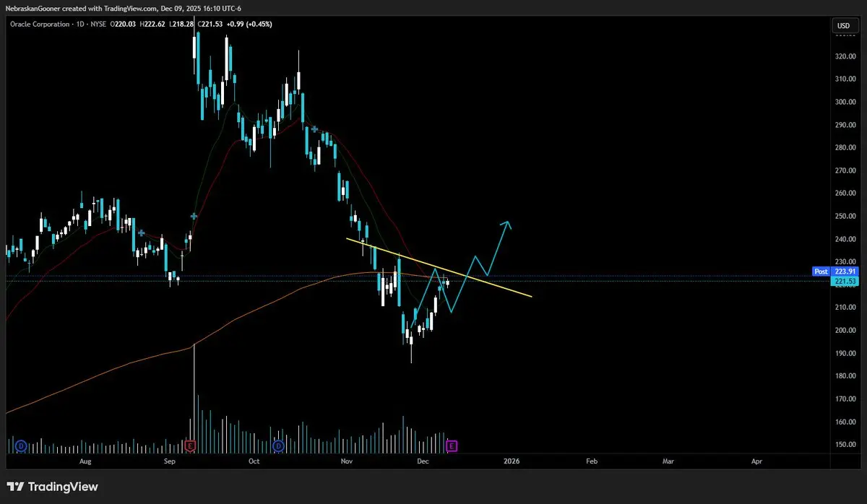
Task: Click the Dec label on the time axis
Action: pos(423,460)
